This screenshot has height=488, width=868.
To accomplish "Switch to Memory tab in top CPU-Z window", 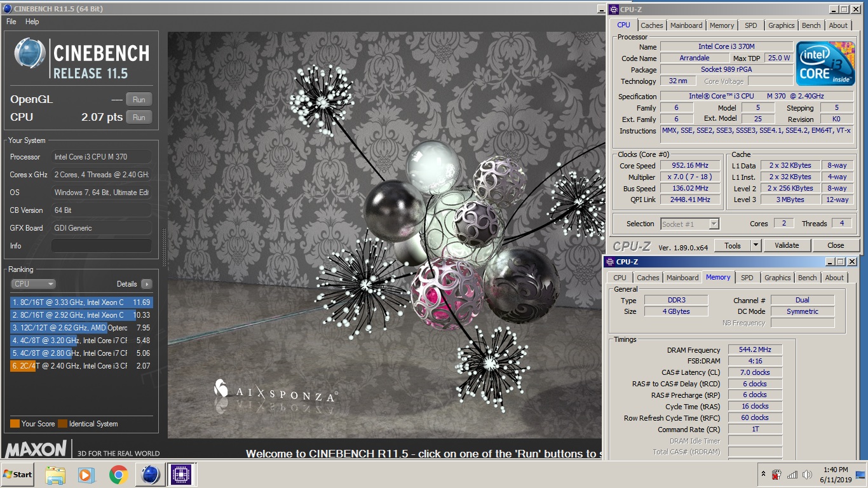I will click(x=722, y=25).
